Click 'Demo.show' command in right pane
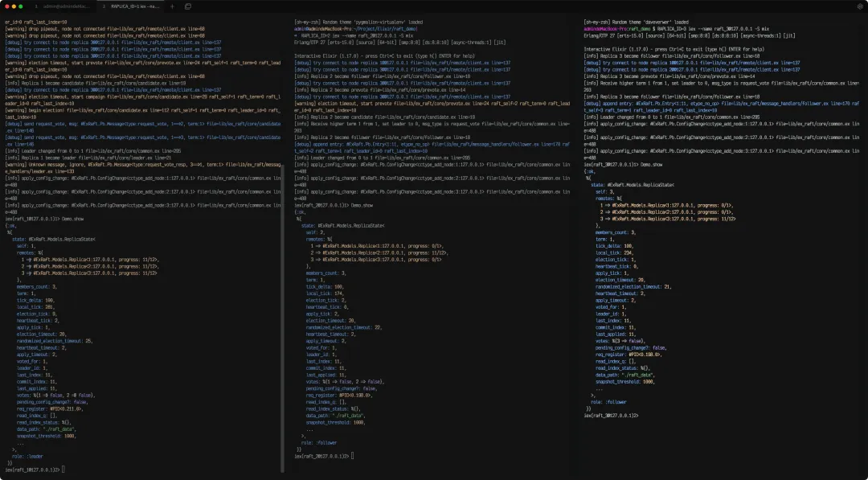The image size is (868, 480). [652, 165]
